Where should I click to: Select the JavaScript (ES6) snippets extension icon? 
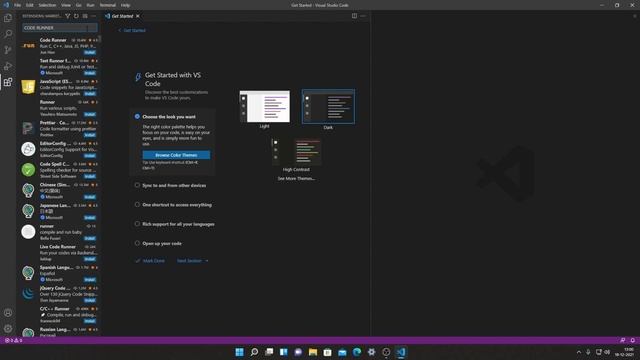[x=28, y=87]
